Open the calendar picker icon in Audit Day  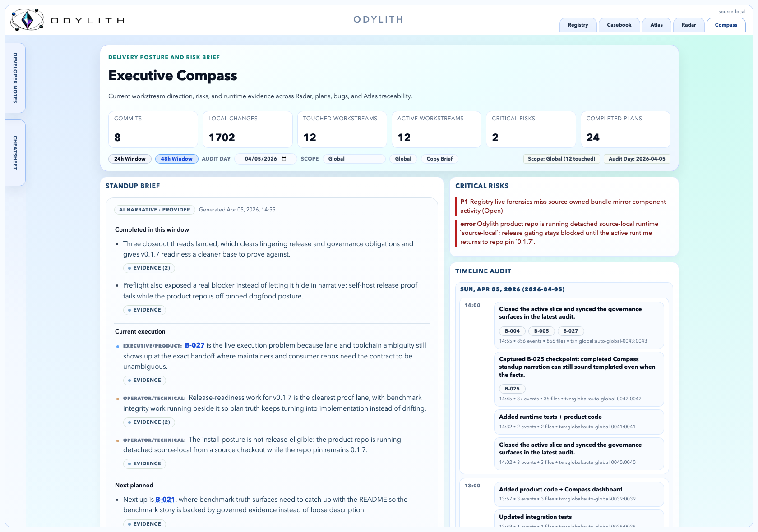click(284, 159)
